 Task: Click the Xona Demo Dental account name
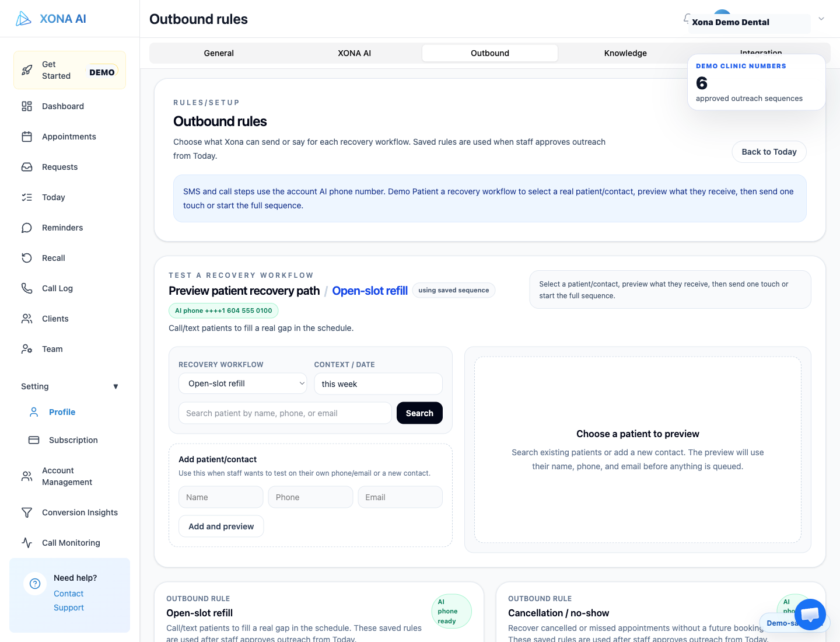[x=730, y=22]
